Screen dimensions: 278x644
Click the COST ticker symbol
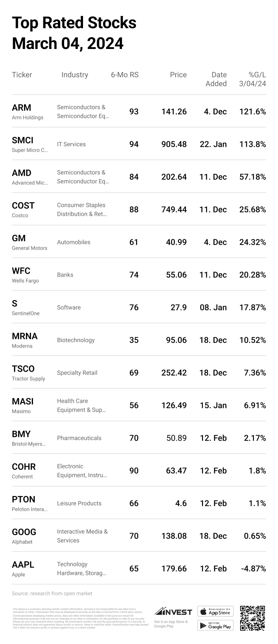[x=23, y=206]
